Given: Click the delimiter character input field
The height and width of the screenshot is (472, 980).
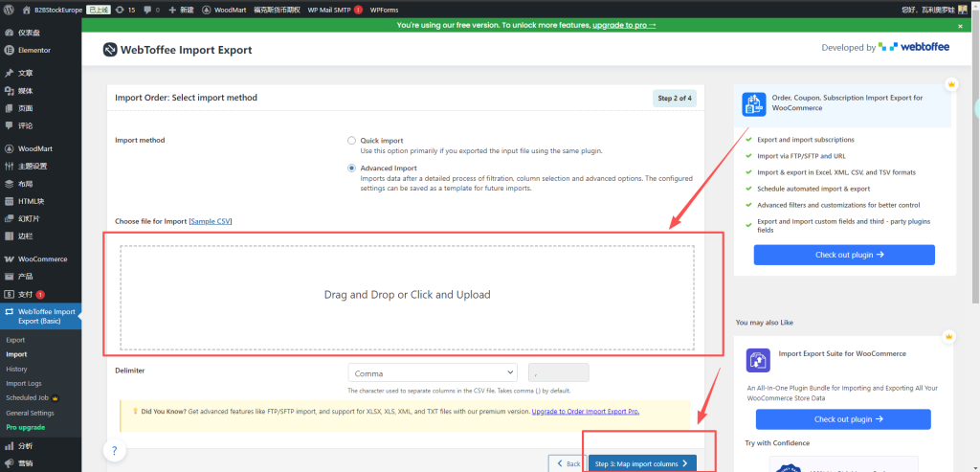Looking at the screenshot, I should coord(559,373).
